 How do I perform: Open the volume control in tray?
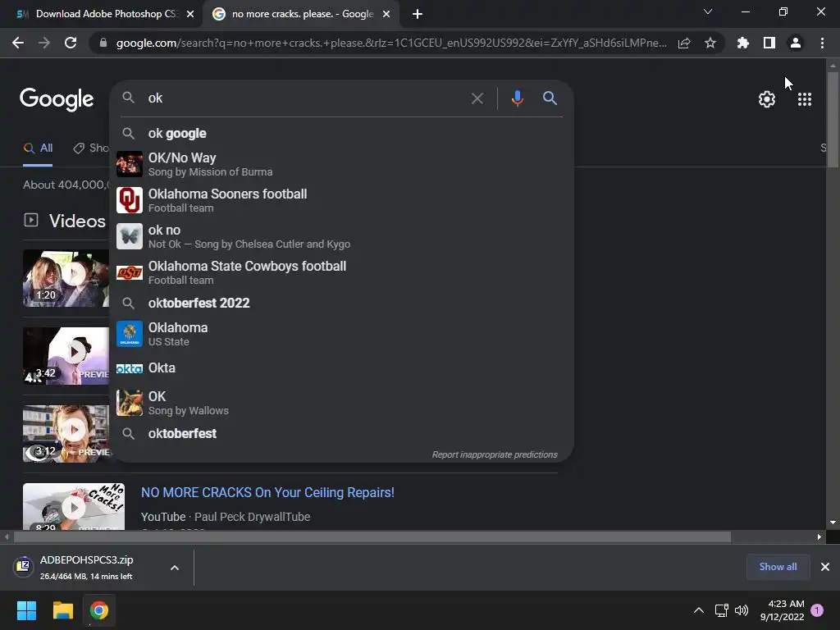tap(742, 610)
